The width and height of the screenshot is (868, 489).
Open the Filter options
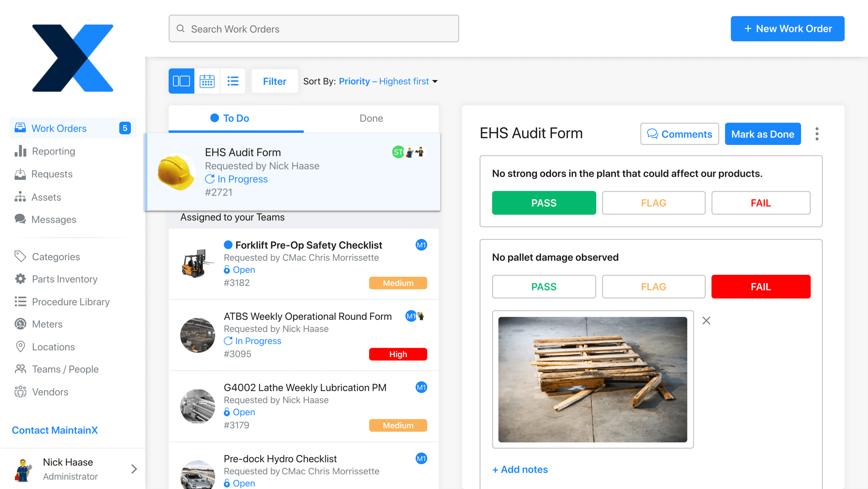[x=275, y=81]
